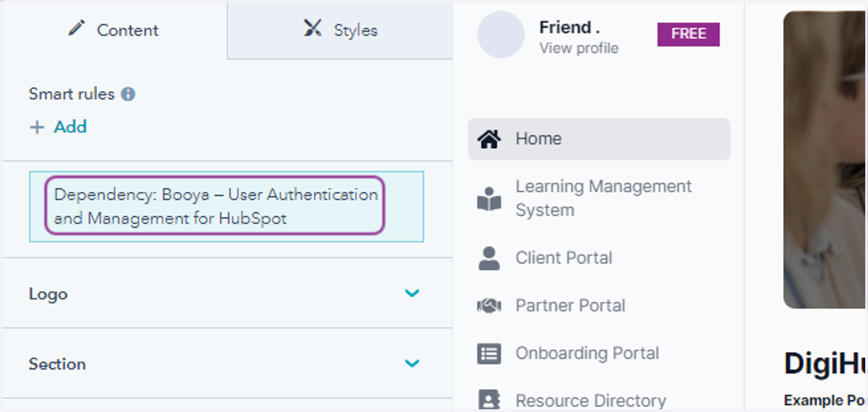Click the Partner Portal handshake icon

490,306
